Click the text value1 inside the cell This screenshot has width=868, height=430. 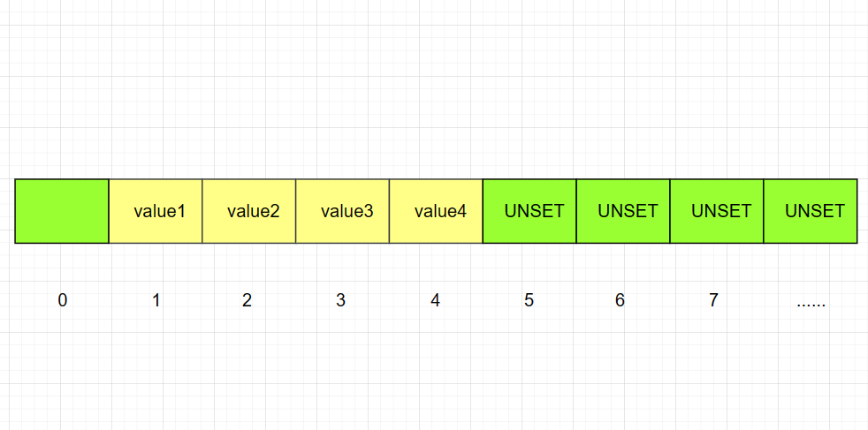159,210
